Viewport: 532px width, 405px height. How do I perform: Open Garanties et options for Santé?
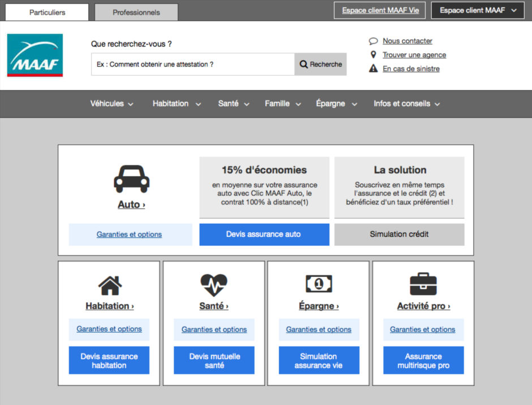click(214, 329)
